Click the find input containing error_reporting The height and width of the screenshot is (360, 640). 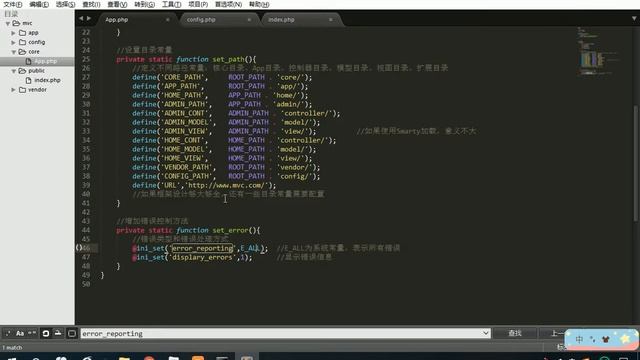285,333
